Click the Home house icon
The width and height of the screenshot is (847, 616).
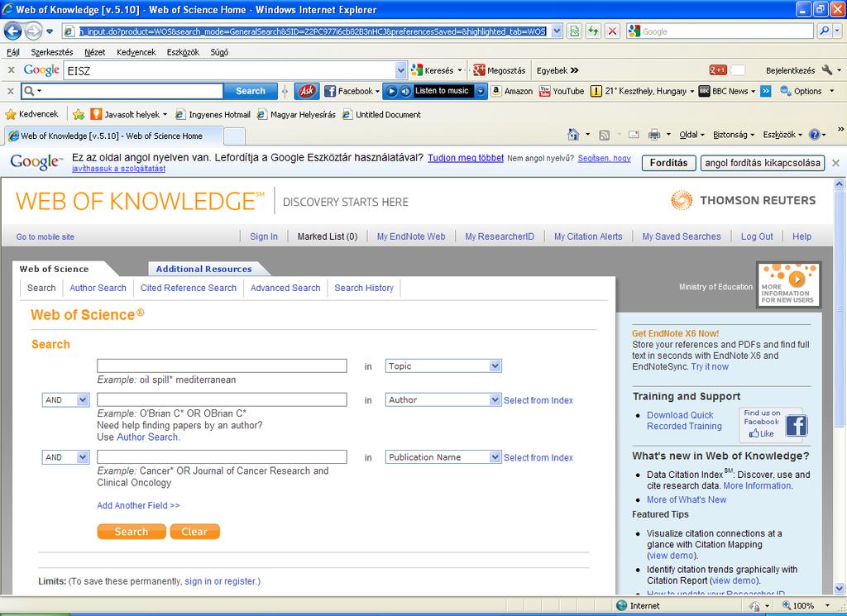pos(573,135)
